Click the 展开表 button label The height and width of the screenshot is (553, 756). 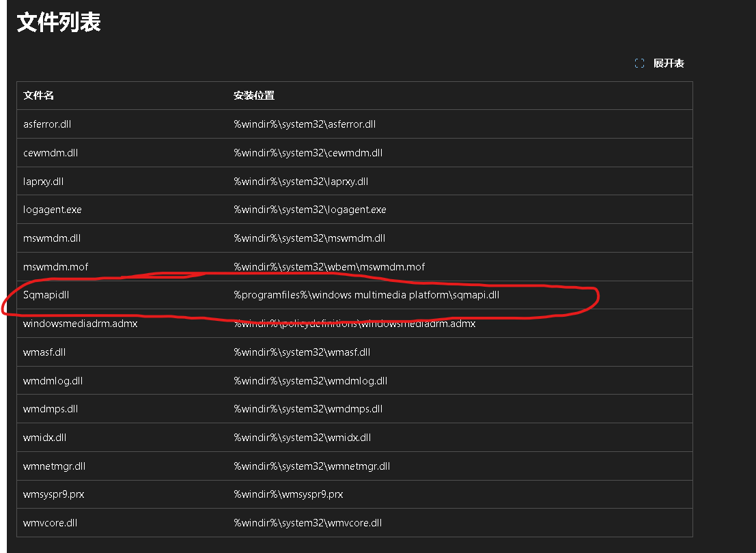[x=669, y=63]
